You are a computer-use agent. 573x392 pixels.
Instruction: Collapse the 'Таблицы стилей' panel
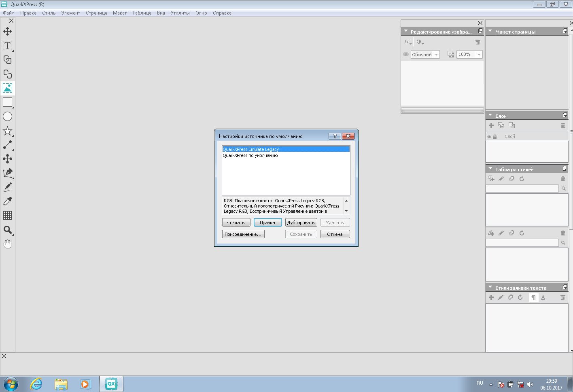[x=490, y=169]
